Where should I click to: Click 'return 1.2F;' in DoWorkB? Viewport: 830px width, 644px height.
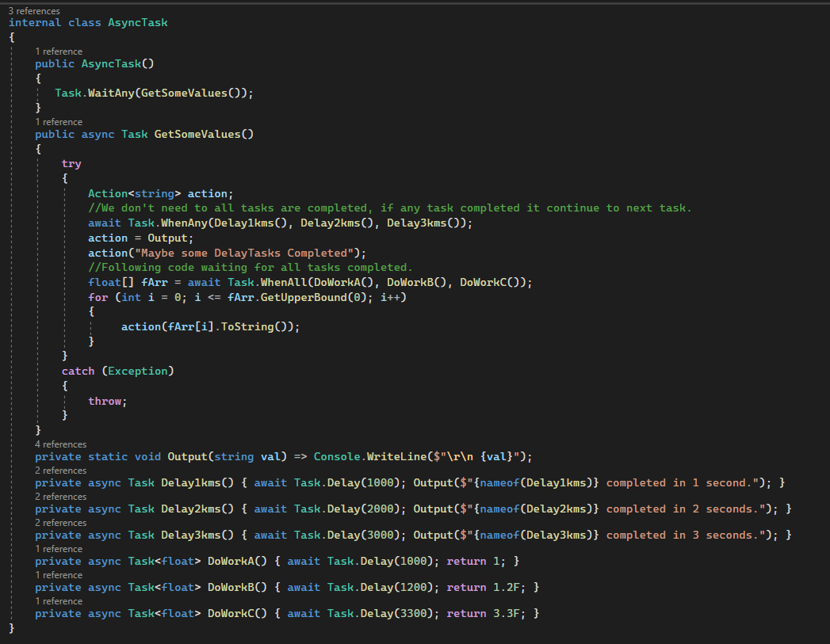[486, 588]
